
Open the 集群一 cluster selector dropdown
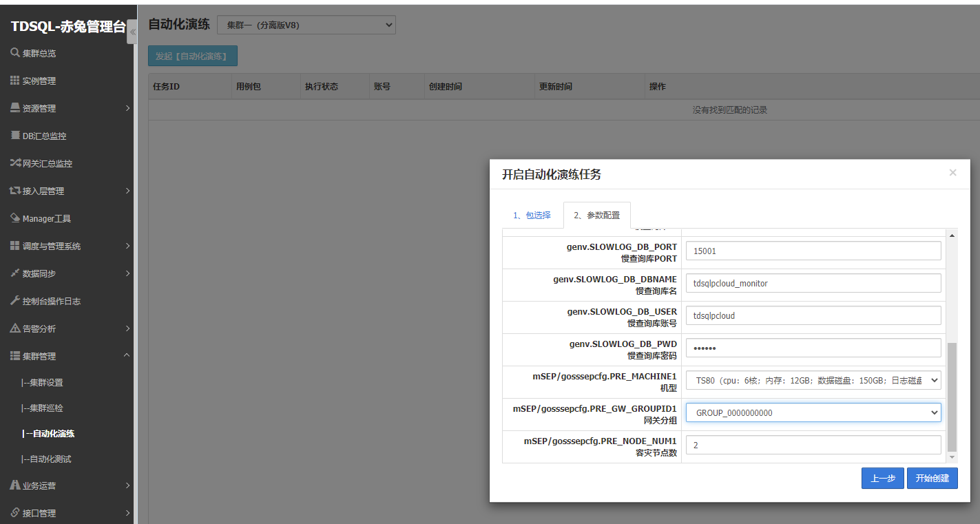[306, 25]
